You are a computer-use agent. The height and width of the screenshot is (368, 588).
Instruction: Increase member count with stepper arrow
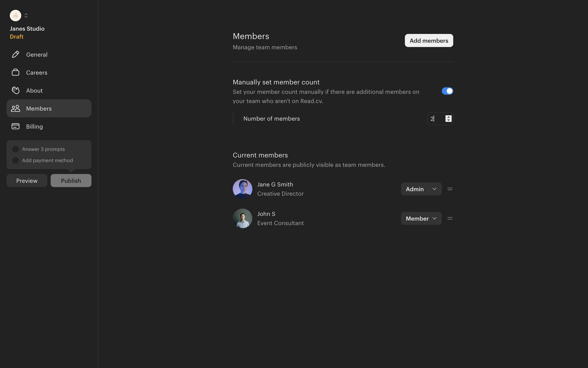(x=448, y=117)
